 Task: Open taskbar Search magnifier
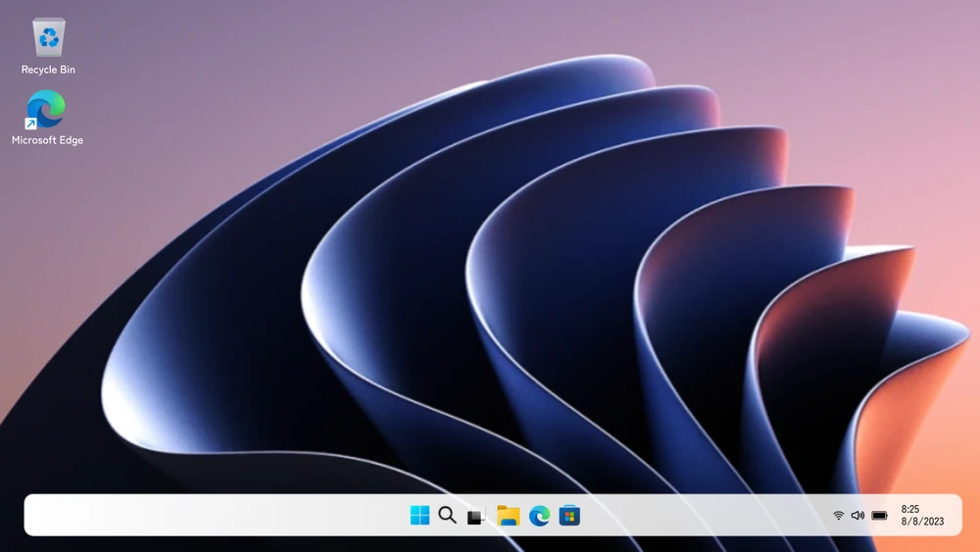pos(448,515)
